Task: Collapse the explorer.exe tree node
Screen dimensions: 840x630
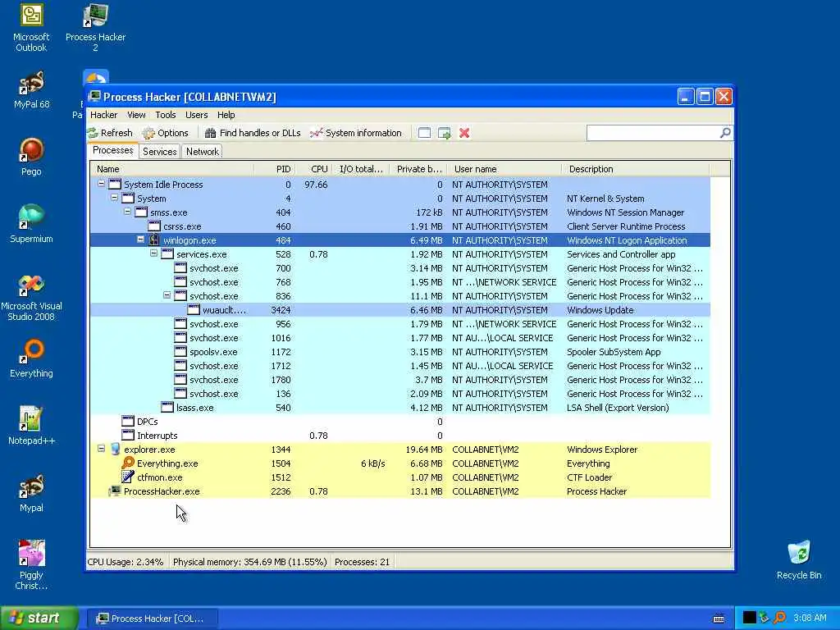Action: click(101, 449)
